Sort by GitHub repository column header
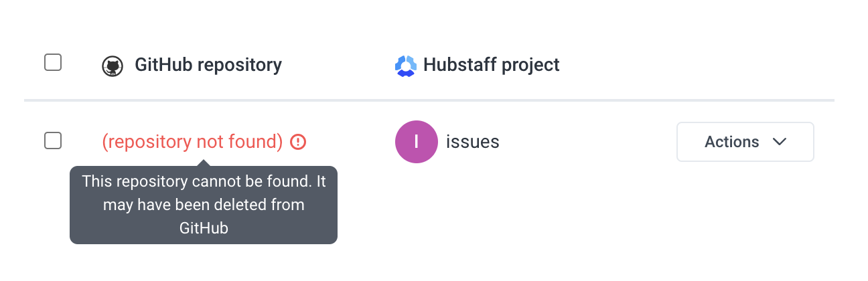 coord(208,65)
